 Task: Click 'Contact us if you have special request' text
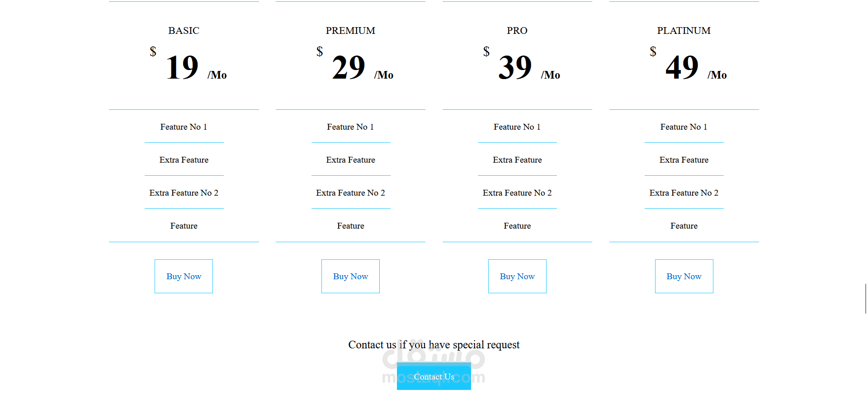[x=434, y=345]
